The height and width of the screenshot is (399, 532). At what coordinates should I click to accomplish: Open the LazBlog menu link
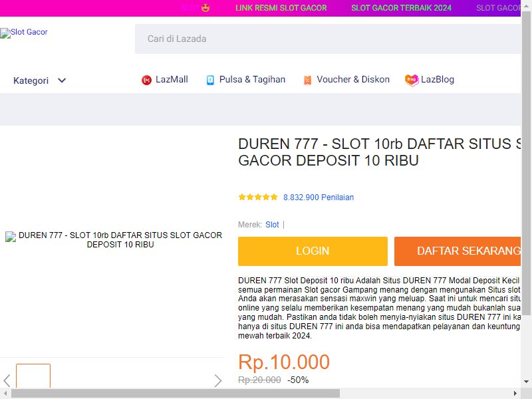438,79
